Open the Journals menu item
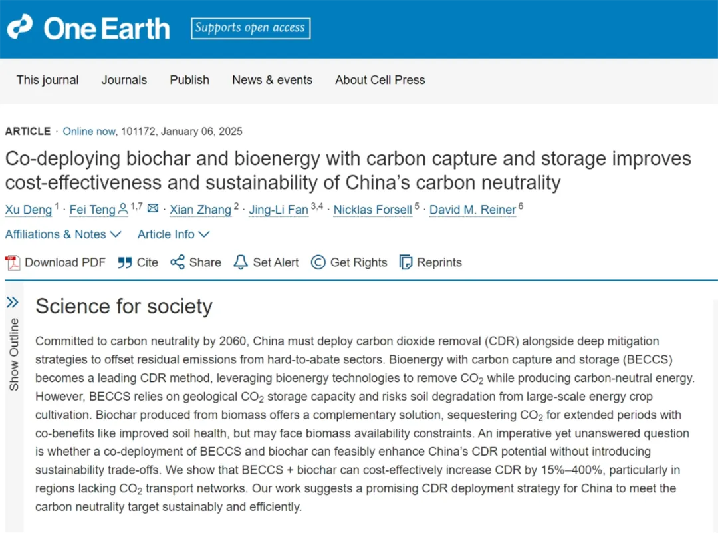 point(124,80)
